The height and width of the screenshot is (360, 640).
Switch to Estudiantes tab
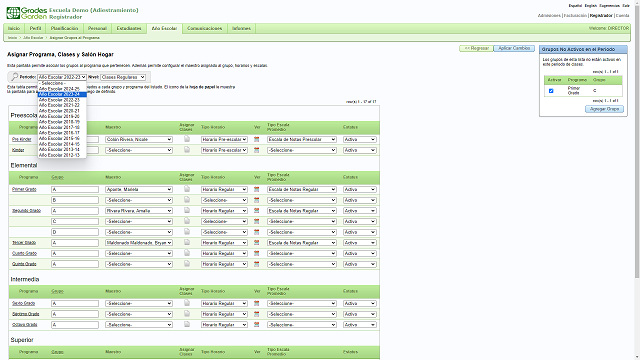[x=129, y=29]
